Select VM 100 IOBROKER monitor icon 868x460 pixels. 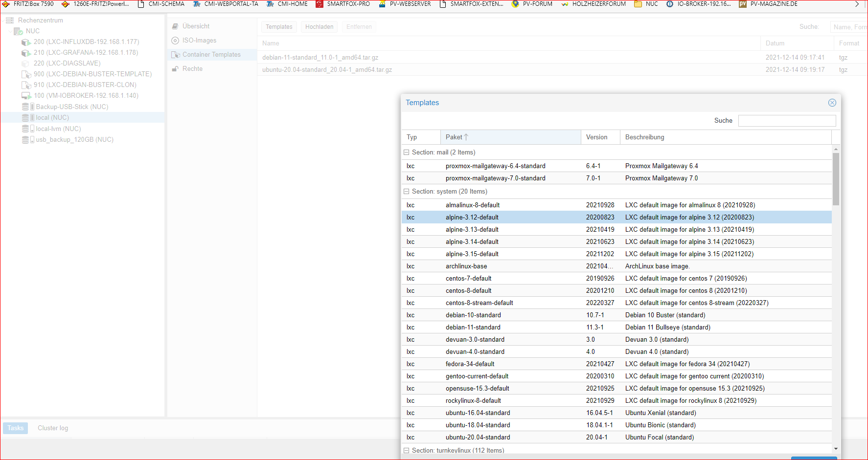(26, 96)
